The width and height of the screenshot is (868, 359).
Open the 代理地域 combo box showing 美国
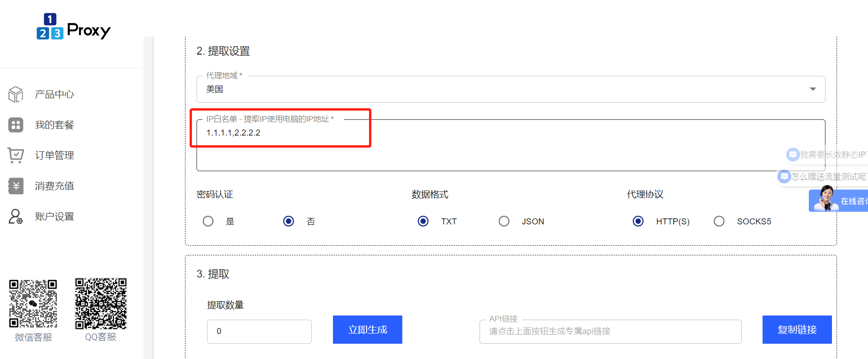pos(504,89)
